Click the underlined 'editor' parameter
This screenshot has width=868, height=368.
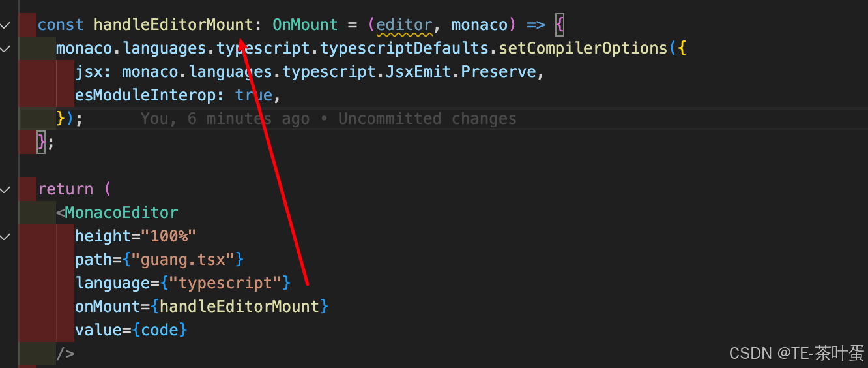click(x=404, y=25)
